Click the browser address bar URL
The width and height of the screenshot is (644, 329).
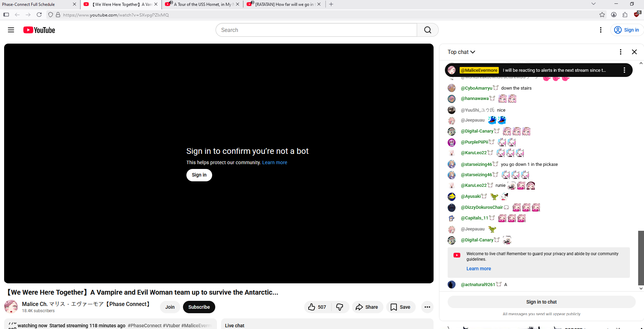(x=116, y=15)
